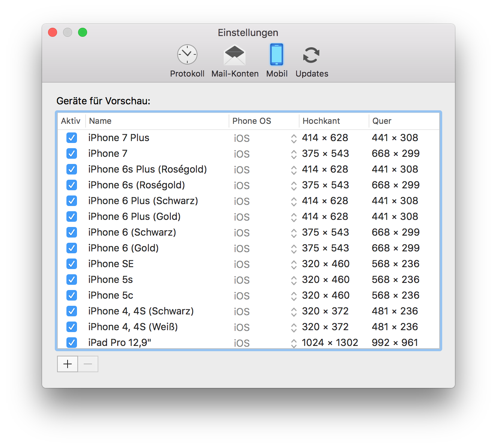Click the Aktiv column header
This screenshot has height=448, width=497.
click(x=71, y=121)
